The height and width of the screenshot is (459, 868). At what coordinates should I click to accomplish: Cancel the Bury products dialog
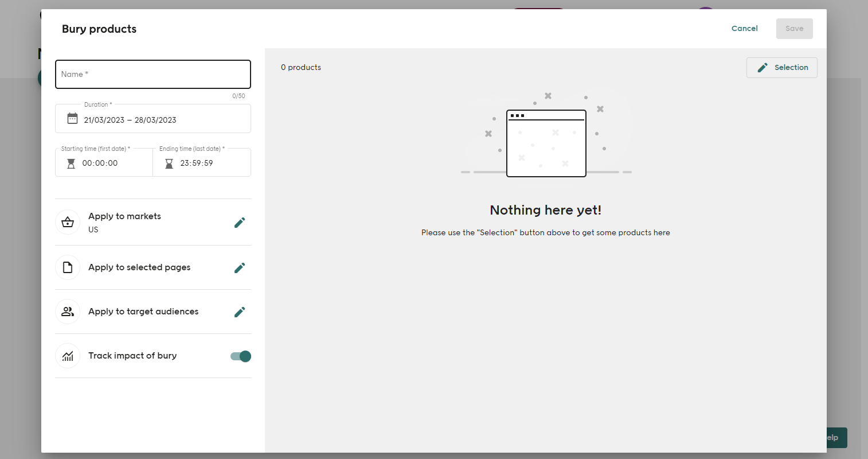[745, 29]
